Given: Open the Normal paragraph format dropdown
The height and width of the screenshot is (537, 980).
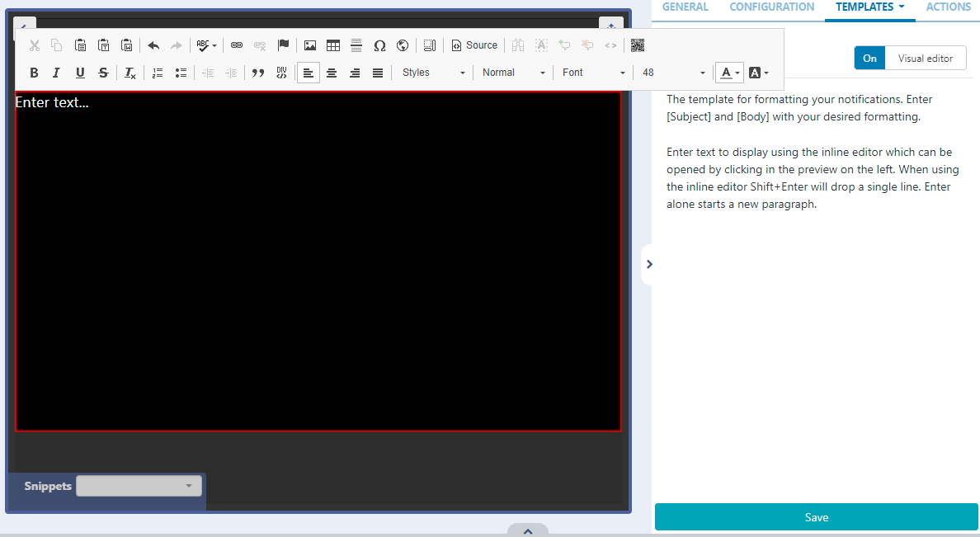Looking at the screenshot, I should pos(513,73).
